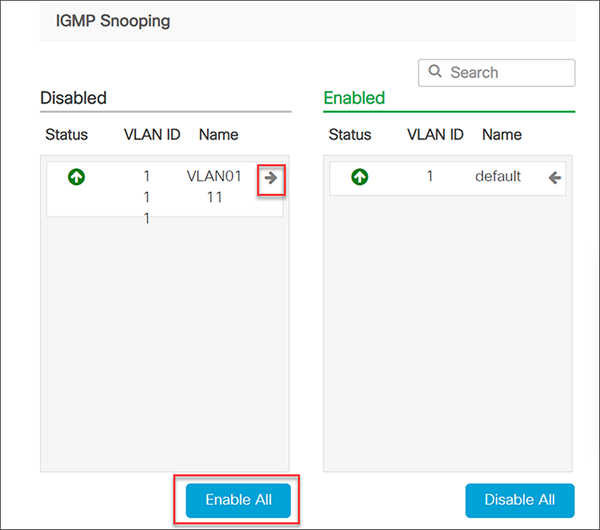This screenshot has height=530, width=600.
Task: Click the green status icon for VLAN01
Action: pyautogui.click(x=77, y=177)
